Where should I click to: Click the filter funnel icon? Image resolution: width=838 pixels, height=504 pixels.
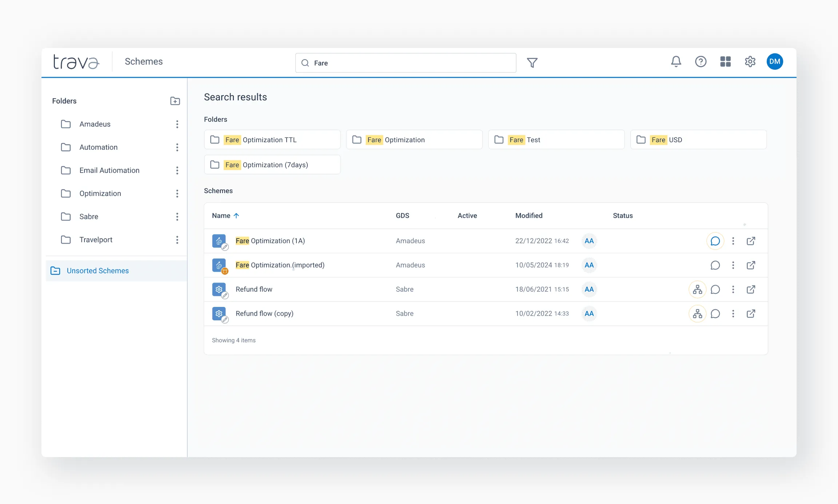coord(532,63)
